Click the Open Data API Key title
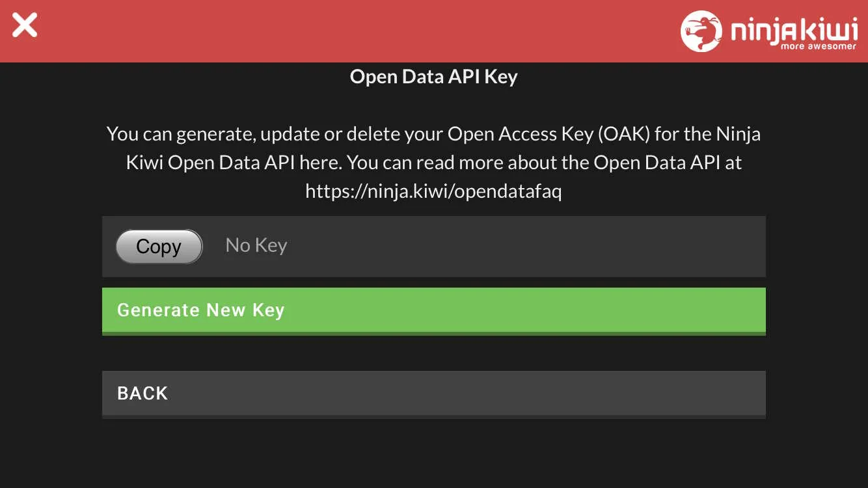 (x=433, y=77)
